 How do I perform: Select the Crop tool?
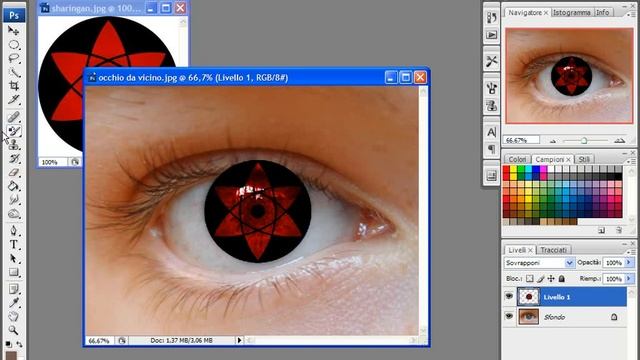13,86
